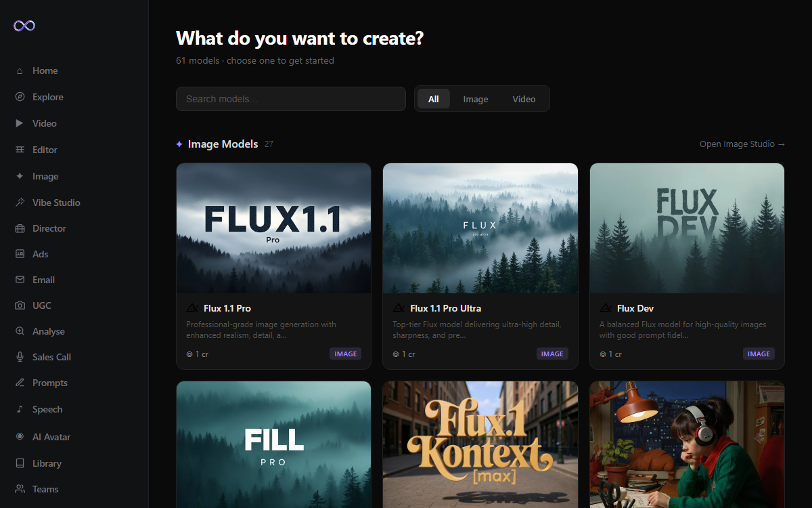812x508 pixels.
Task: Click the Speech music note icon
Action: pos(20,409)
